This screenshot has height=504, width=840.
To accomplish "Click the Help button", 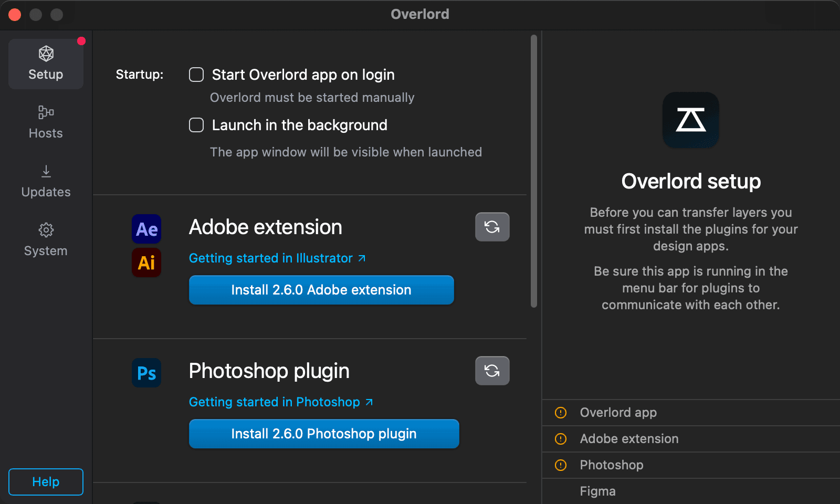I will click(46, 482).
